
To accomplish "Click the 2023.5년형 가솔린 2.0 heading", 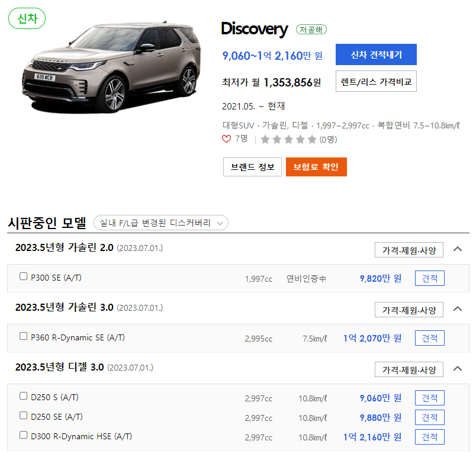I will [64, 247].
